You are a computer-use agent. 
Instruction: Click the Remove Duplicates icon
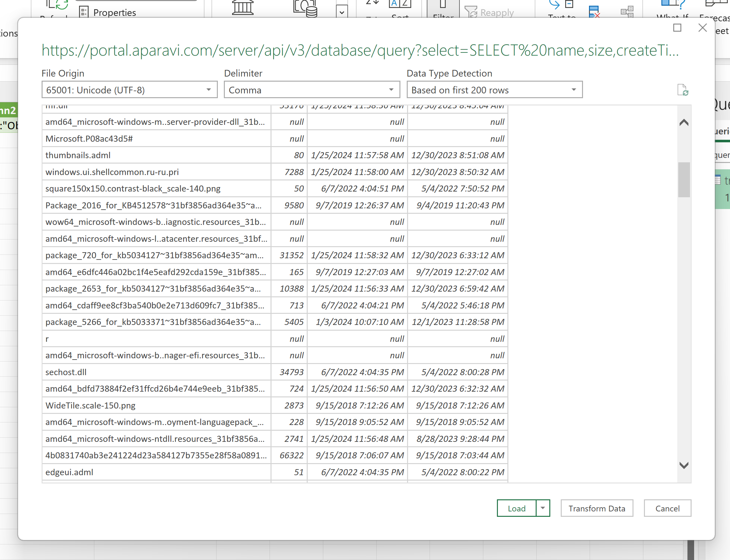click(594, 12)
